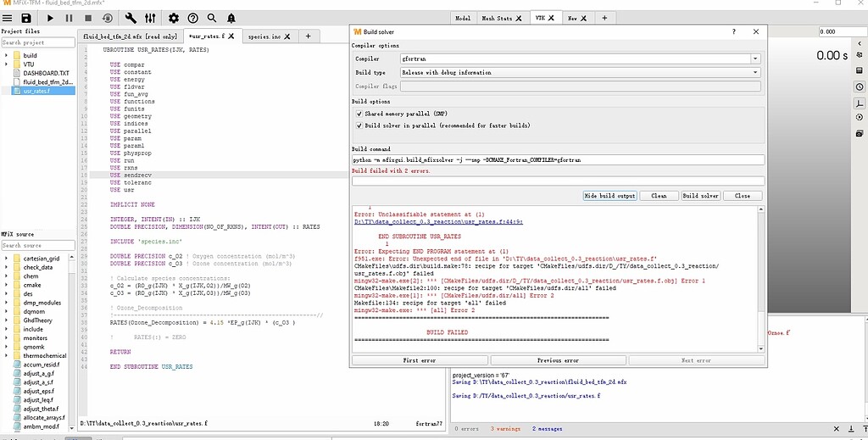Click the Search project input field
868x440 pixels.
click(x=36, y=42)
